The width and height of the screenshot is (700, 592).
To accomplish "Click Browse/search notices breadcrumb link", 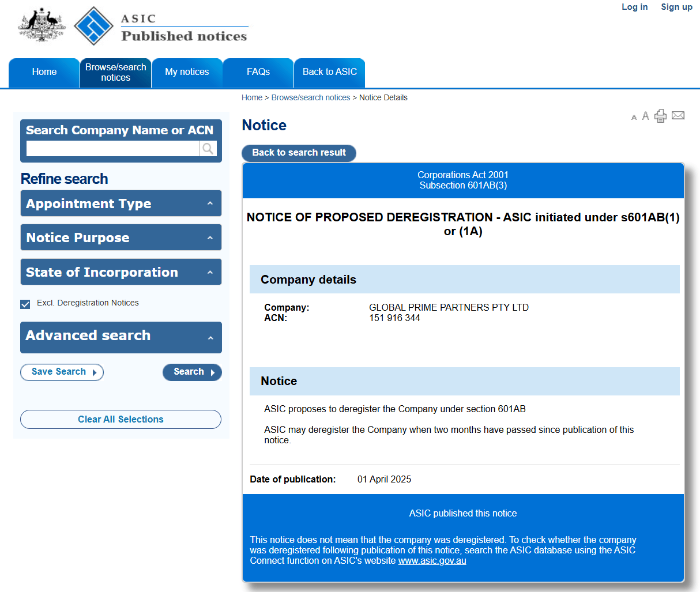I will coord(311,98).
